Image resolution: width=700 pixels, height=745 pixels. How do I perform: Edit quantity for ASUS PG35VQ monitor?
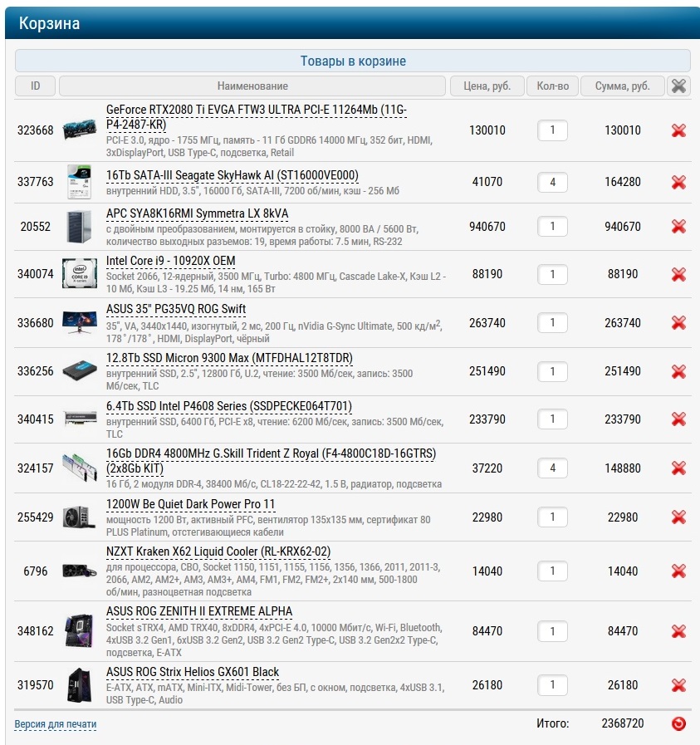[552, 323]
